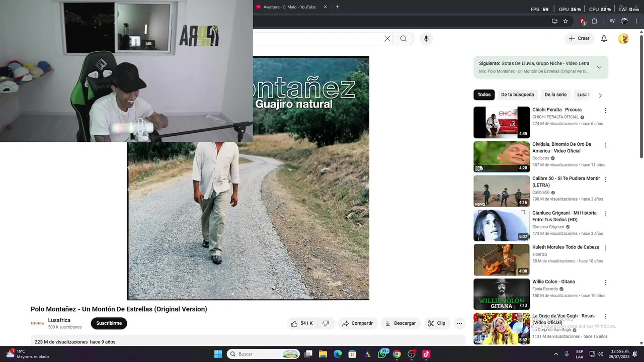Open the Kaleth Morales video thumbnail
644x362 pixels.
(502, 260)
